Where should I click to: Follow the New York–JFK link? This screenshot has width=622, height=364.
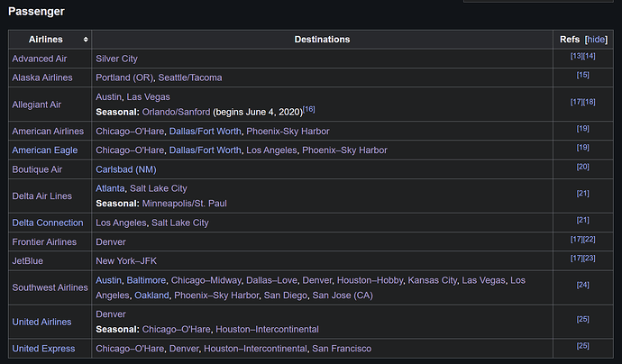tap(126, 261)
